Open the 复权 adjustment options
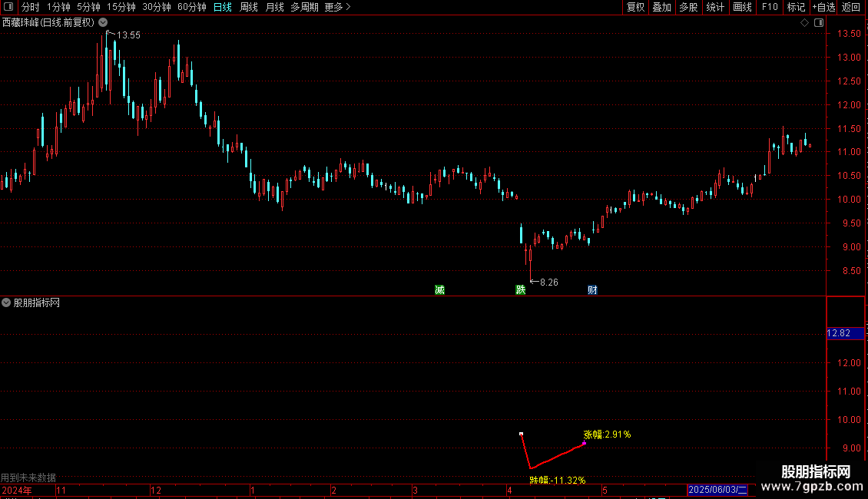This screenshot has width=868, height=499. pos(635,7)
